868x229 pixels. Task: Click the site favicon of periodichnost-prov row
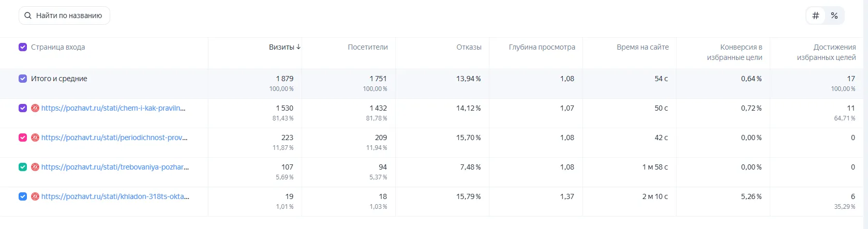click(x=35, y=138)
